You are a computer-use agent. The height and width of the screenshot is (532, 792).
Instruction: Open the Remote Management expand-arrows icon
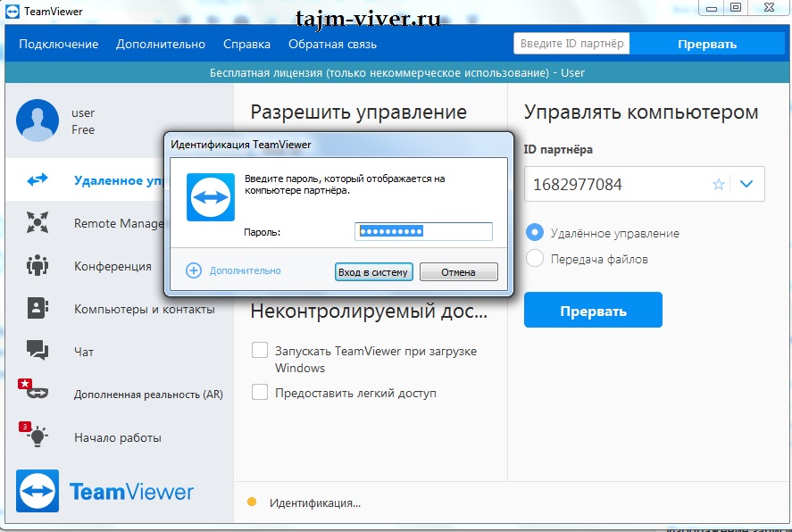(x=38, y=222)
